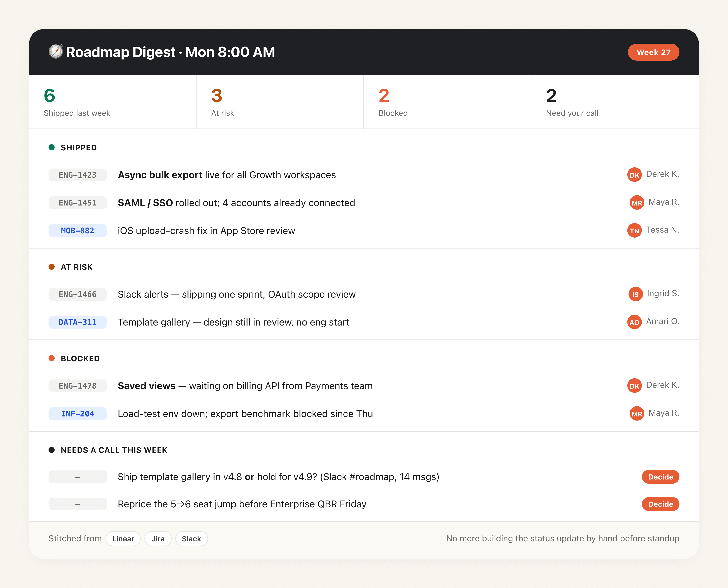Image resolution: width=728 pixels, height=588 pixels.
Task: Click the ENG-1423 ticket tag
Action: point(78,175)
